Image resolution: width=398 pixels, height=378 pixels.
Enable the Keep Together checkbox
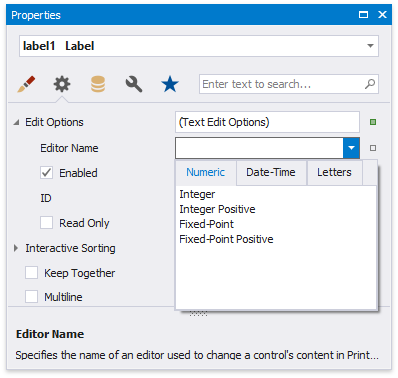(x=31, y=273)
